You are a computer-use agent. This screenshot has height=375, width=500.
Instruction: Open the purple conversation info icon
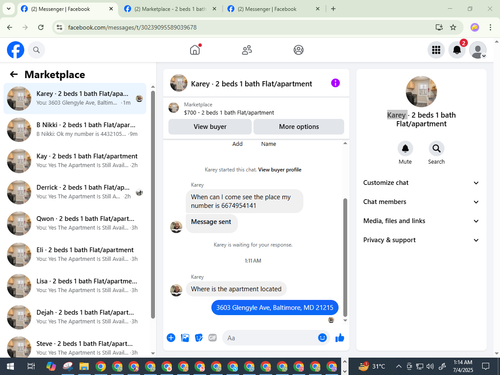[335, 83]
